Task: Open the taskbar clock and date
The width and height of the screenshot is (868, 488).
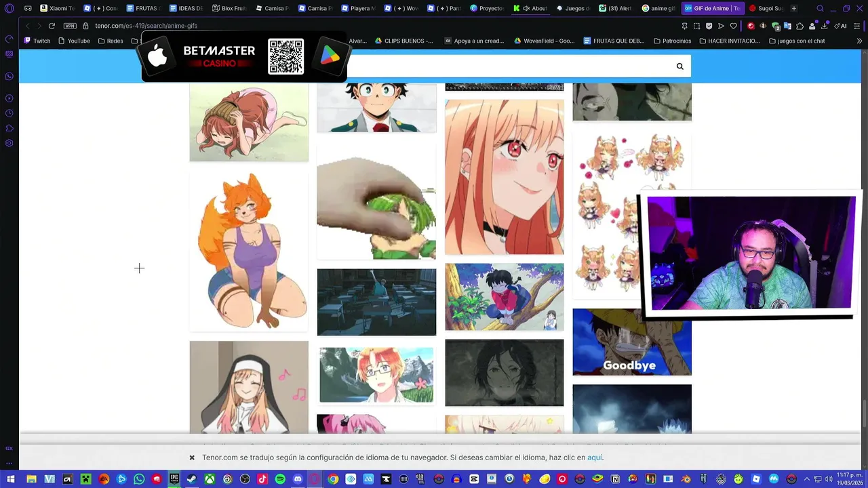Action: (x=848, y=479)
